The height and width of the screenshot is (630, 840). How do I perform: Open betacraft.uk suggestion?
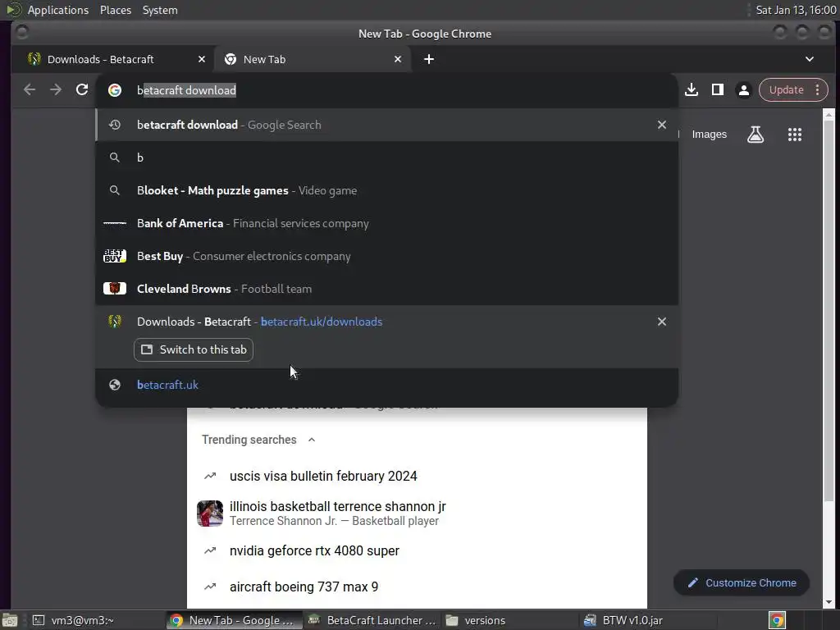tap(387, 385)
